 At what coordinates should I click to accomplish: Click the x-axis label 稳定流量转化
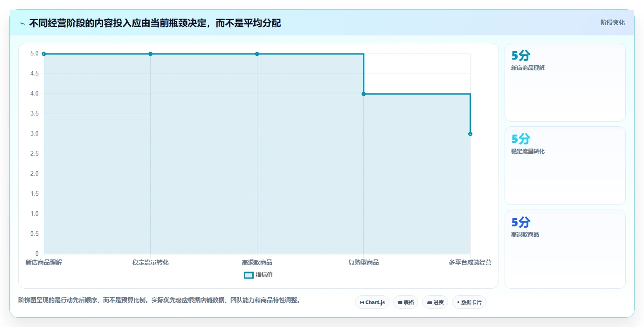click(x=150, y=263)
